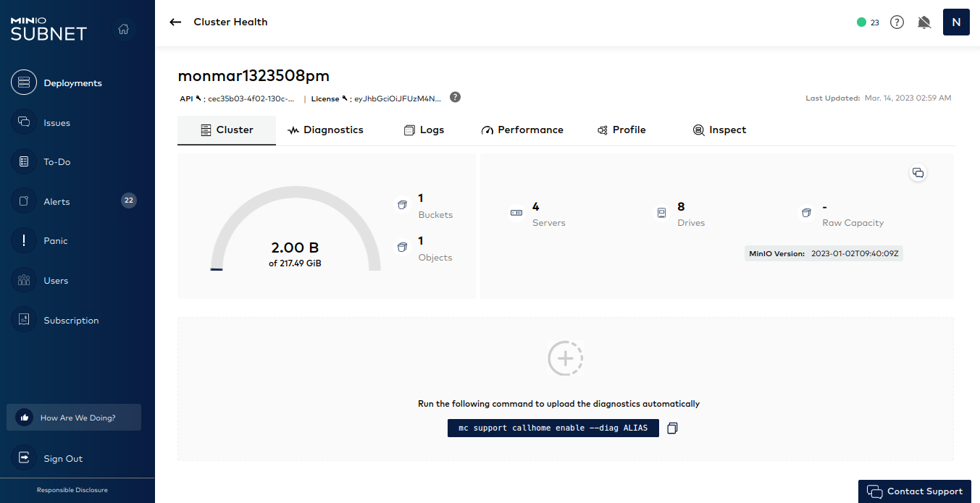
Task: Click the How Are We Doing? button
Action: tap(74, 418)
